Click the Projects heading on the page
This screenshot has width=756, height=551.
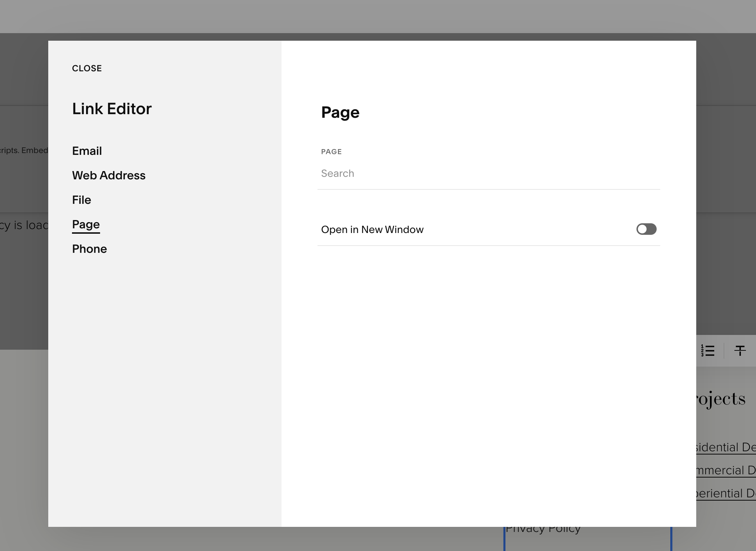[x=721, y=399]
